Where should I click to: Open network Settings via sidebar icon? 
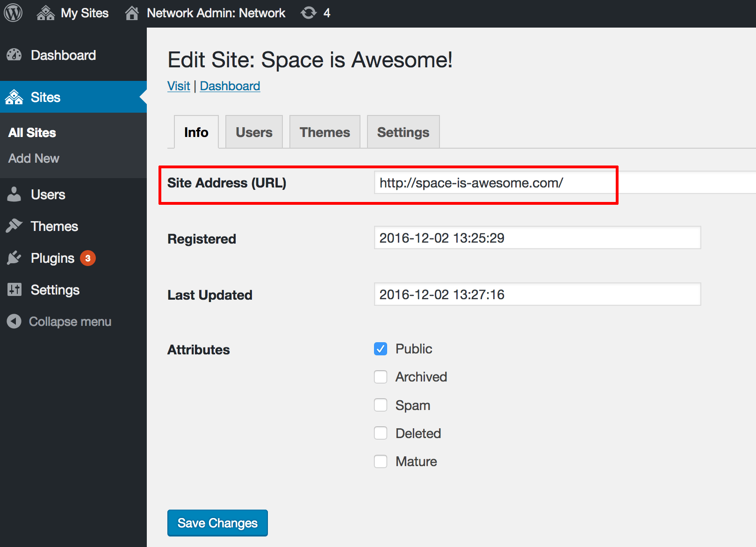[14, 289]
